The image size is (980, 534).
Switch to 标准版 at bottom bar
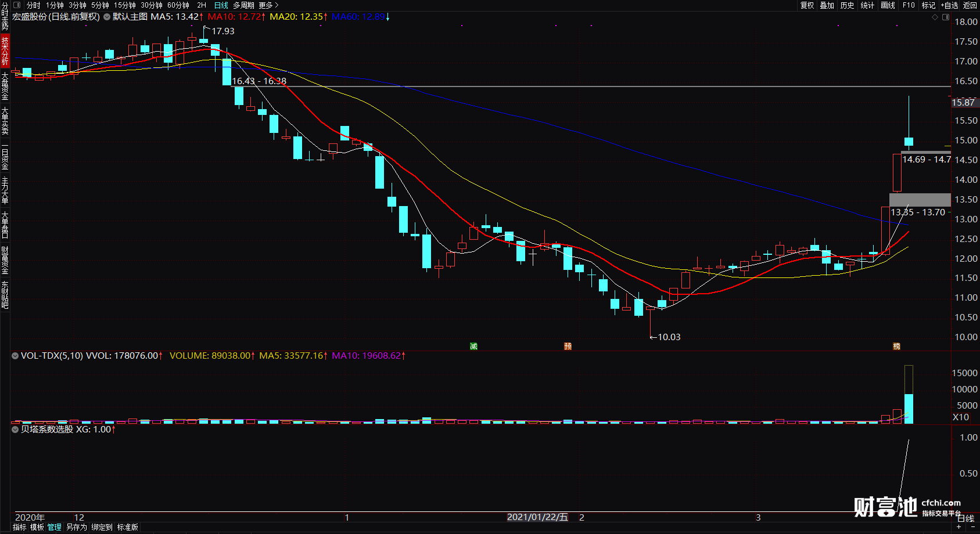(128, 527)
